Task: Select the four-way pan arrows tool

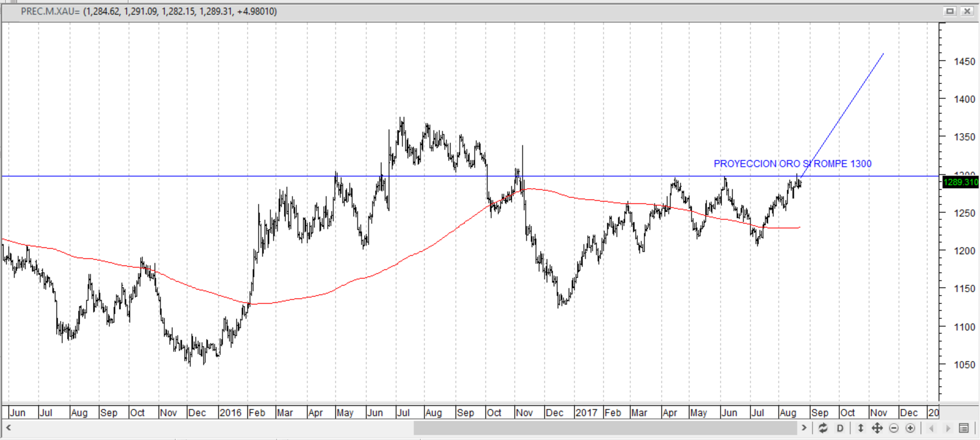Action: pos(877,428)
